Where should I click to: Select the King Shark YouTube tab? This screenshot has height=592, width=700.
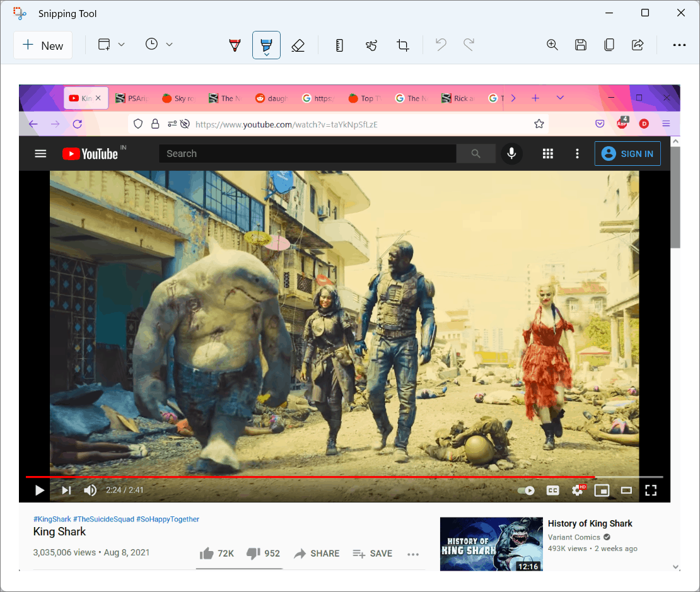coord(81,98)
